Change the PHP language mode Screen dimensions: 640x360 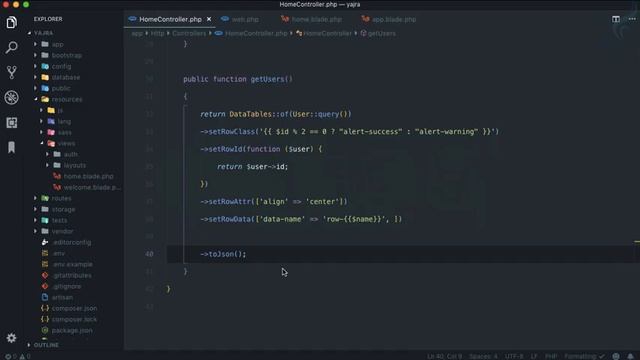click(x=551, y=356)
